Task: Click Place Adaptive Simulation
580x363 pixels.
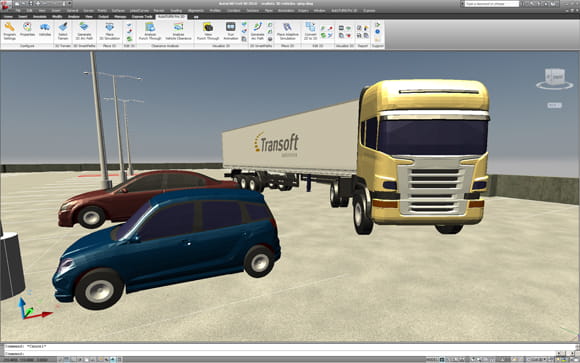Action: 287,31
